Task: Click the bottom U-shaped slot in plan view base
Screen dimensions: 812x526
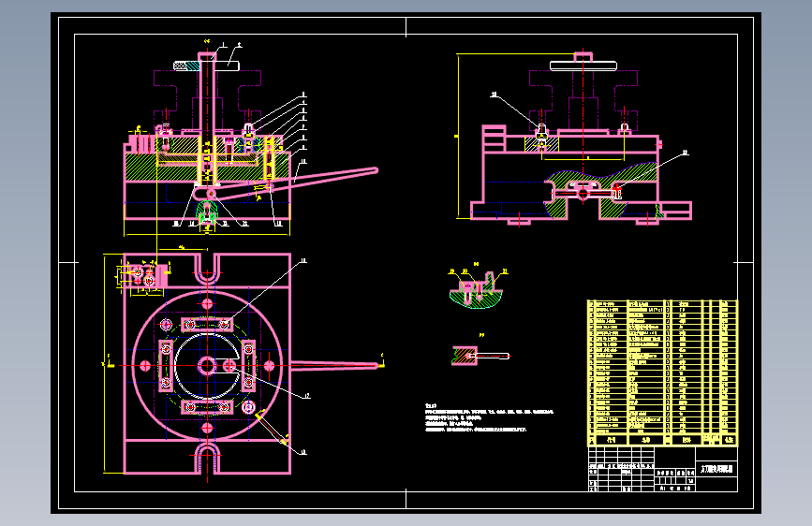Action: pyautogui.click(x=207, y=459)
